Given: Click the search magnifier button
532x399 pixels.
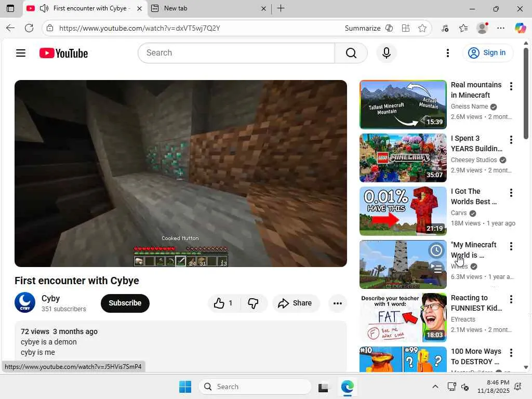Looking at the screenshot, I should click(x=351, y=53).
